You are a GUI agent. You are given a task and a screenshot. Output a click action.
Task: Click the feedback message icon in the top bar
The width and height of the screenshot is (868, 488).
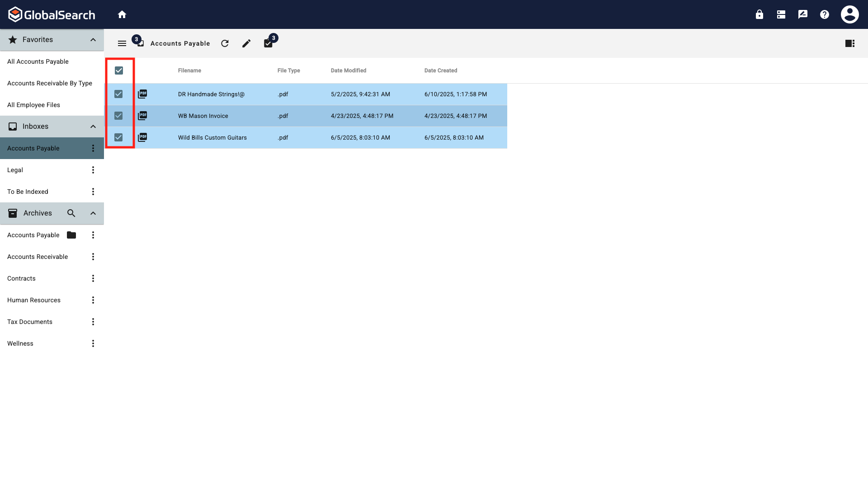802,14
